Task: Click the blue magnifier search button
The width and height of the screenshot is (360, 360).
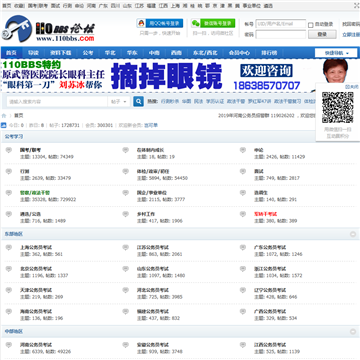Action: [138, 101]
